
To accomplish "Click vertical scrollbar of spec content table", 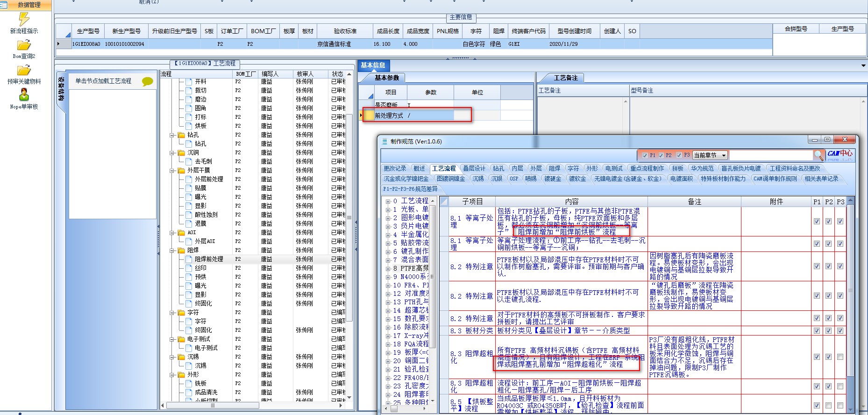I will 851,290.
